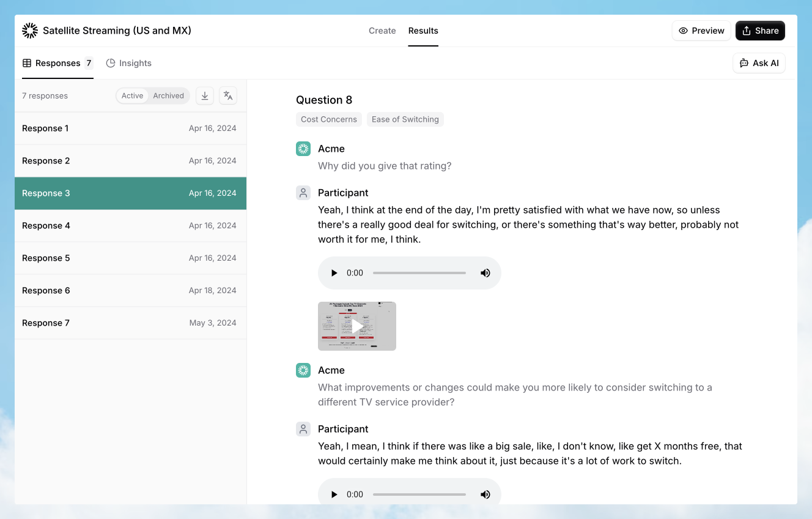Open the Ask AI chatbot icon
Viewport: 812px width, 519px height.
[x=744, y=62]
